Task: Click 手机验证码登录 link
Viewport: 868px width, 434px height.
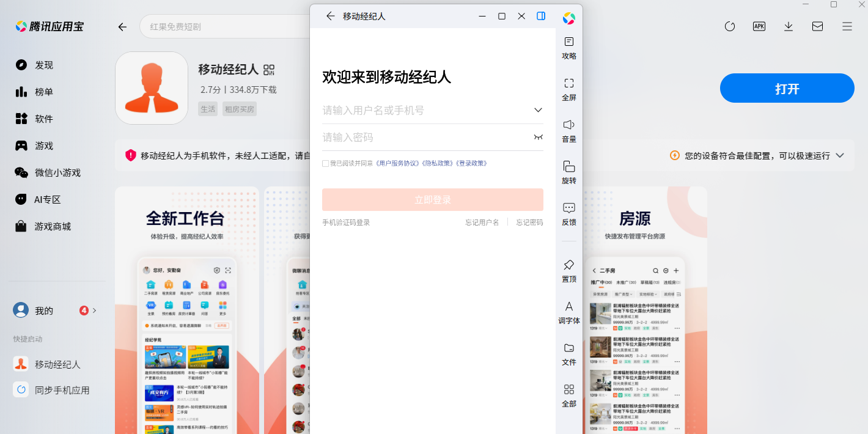Action: (x=346, y=223)
